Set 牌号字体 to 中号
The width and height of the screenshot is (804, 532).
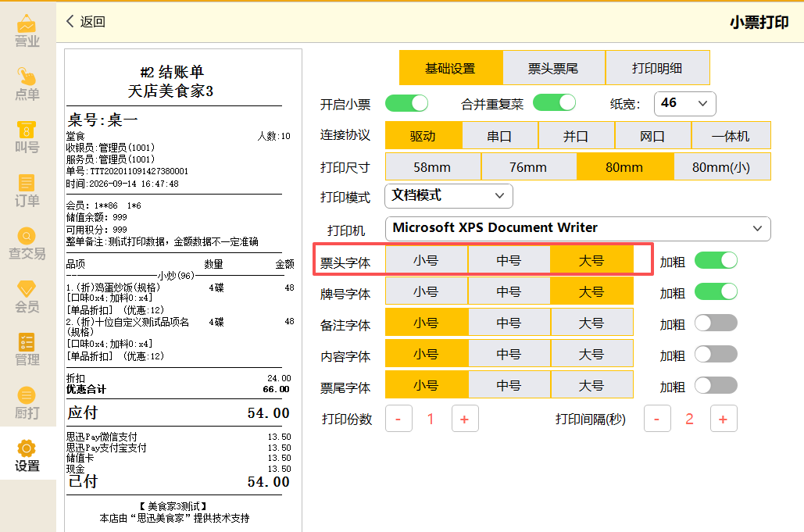tap(509, 291)
